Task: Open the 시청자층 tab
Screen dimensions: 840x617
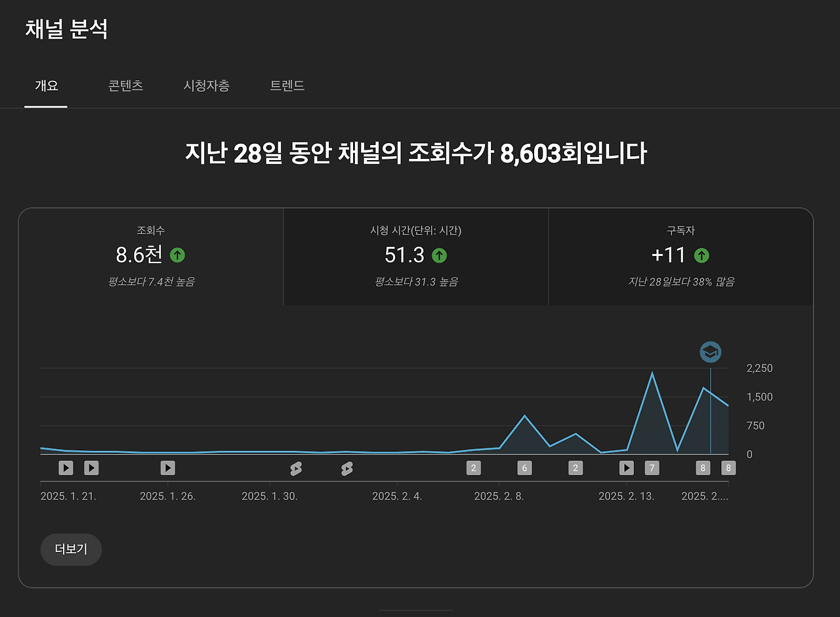Action: 207,85
